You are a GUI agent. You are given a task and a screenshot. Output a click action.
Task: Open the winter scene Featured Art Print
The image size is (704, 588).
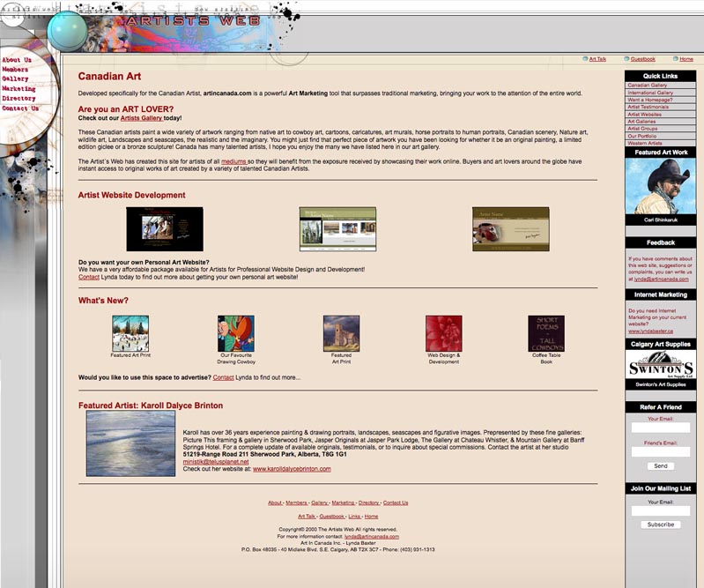pos(130,334)
